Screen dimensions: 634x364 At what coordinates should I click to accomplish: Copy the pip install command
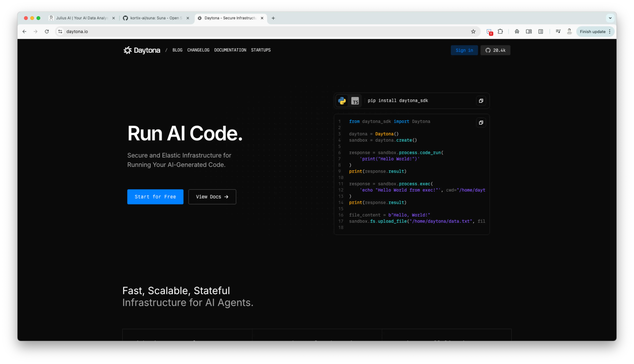481,101
